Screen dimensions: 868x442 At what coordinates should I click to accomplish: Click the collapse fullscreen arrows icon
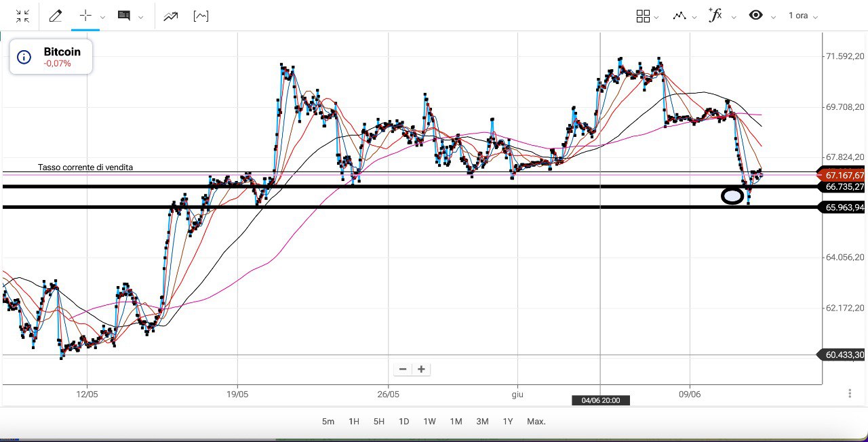click(22, 16)
